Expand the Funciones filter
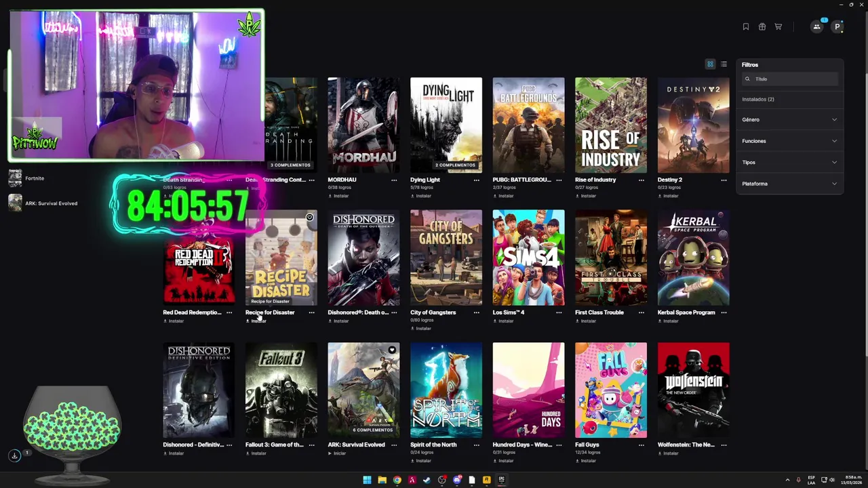This screenshot has width=868, height=488. 789,141
